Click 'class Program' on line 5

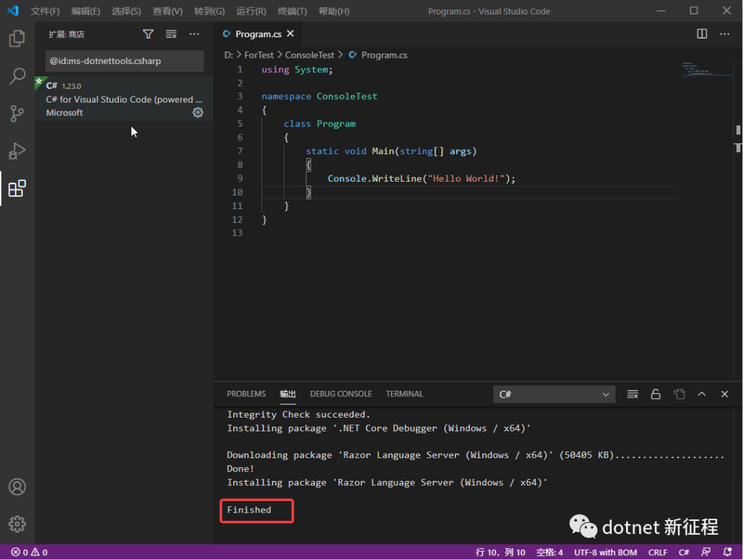coord(319,124)
